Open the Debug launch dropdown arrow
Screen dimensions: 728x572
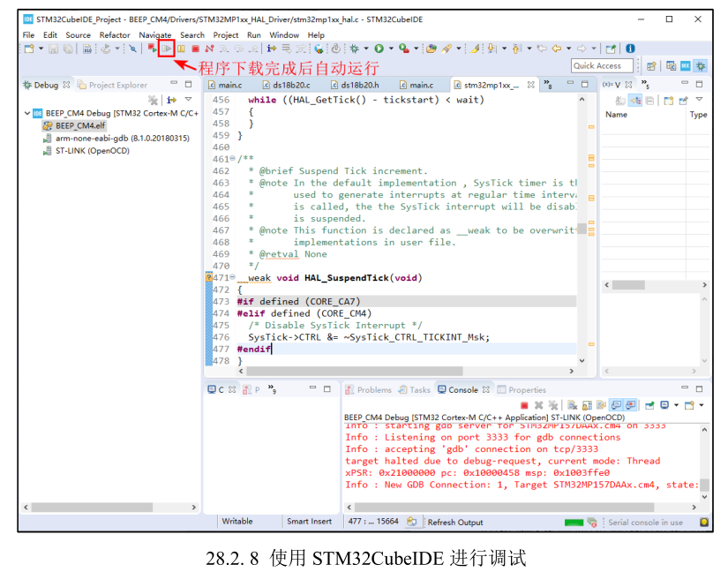pyautogui.click(x=366, y=49)
